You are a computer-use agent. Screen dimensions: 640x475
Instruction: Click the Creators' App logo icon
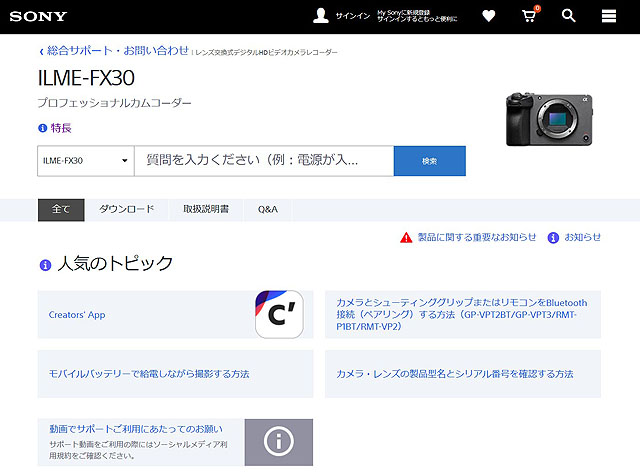coord(279,314)
